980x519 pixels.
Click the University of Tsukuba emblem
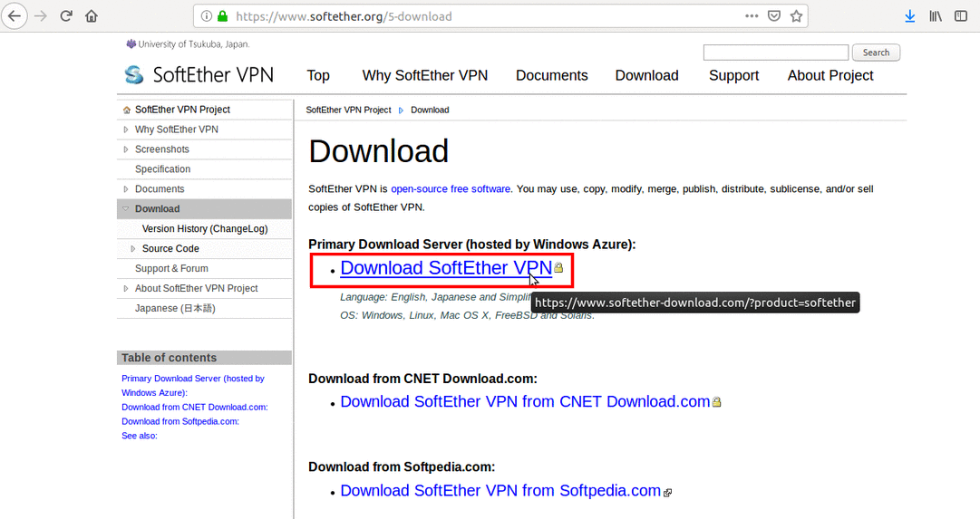click(x=131, y=43)
